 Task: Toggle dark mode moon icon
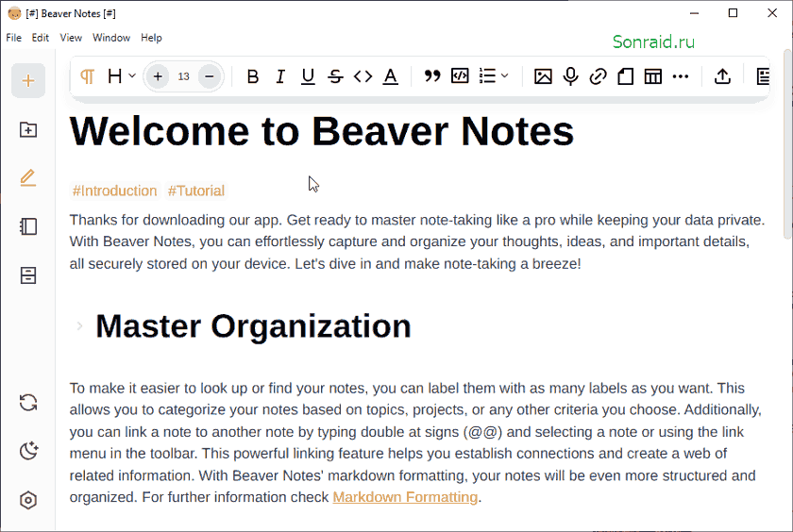click(28, 451)
